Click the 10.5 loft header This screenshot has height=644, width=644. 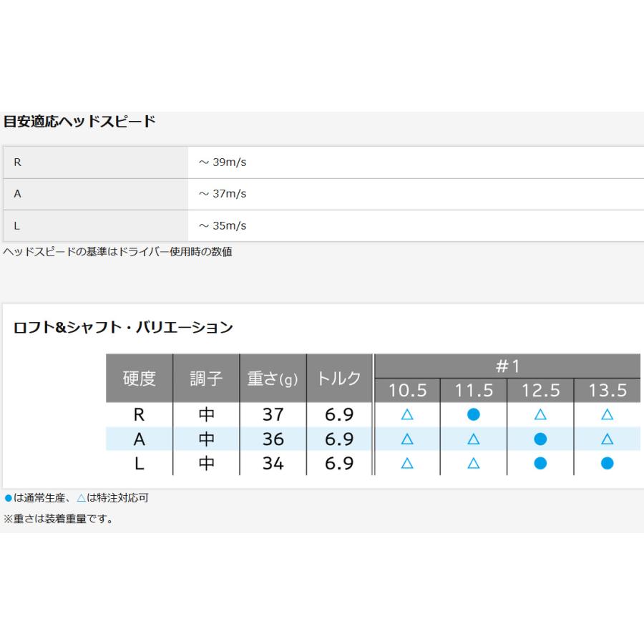click(407, 390)
